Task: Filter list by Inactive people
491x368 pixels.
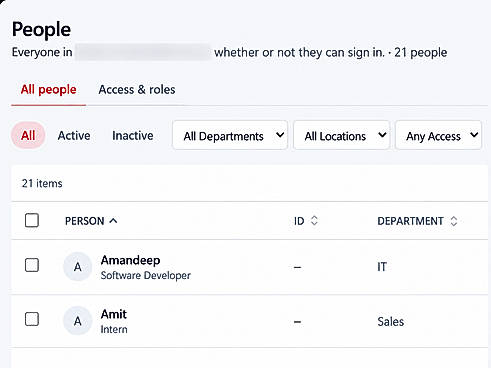Action: (133, 135)
